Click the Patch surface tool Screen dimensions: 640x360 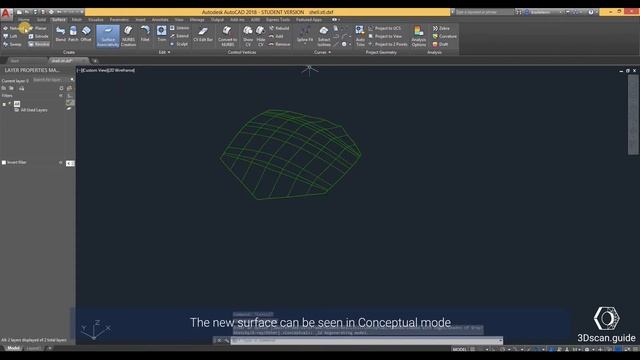pos(73,34)
